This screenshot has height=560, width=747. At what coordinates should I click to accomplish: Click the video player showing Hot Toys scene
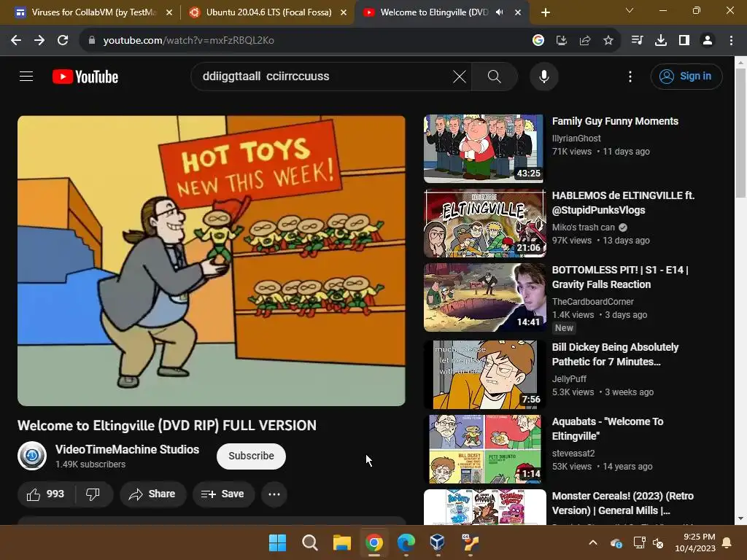point(212,261)
